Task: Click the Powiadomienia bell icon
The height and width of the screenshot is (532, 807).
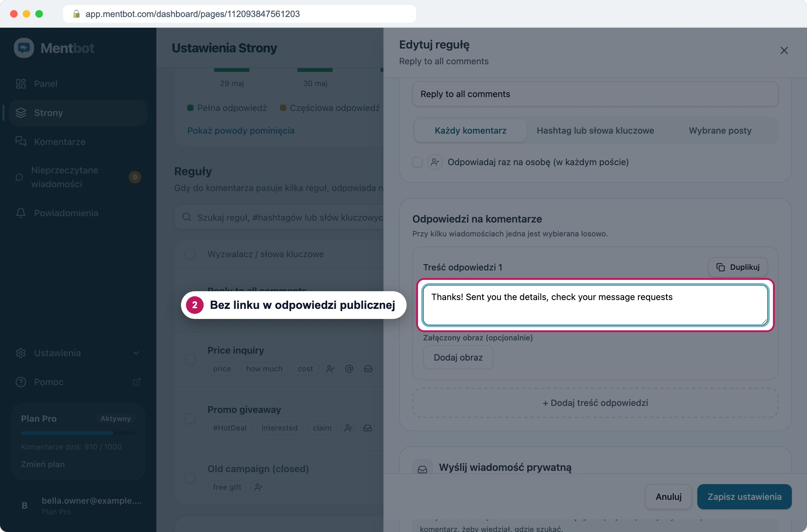Action: 21,213
